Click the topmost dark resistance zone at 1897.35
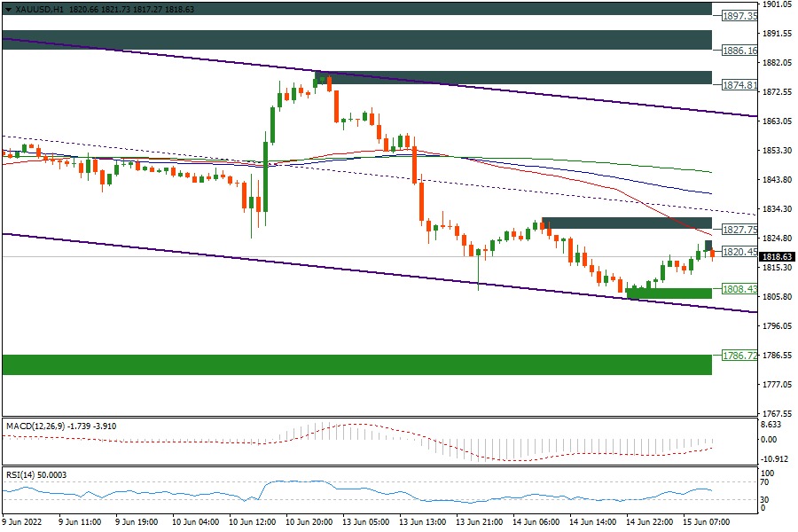Screen dimensions: 798x532 pos(355,8)
